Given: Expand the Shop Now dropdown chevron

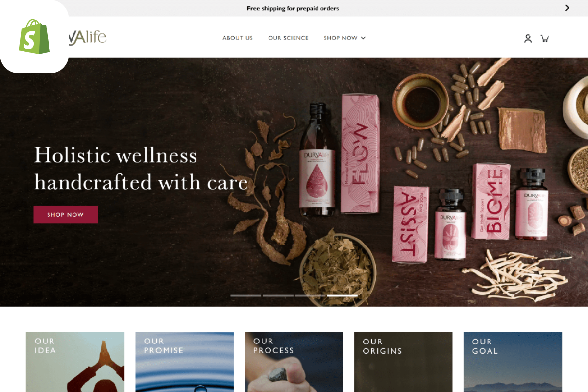Looking at the screenshot, I should [x=363, y=38].
